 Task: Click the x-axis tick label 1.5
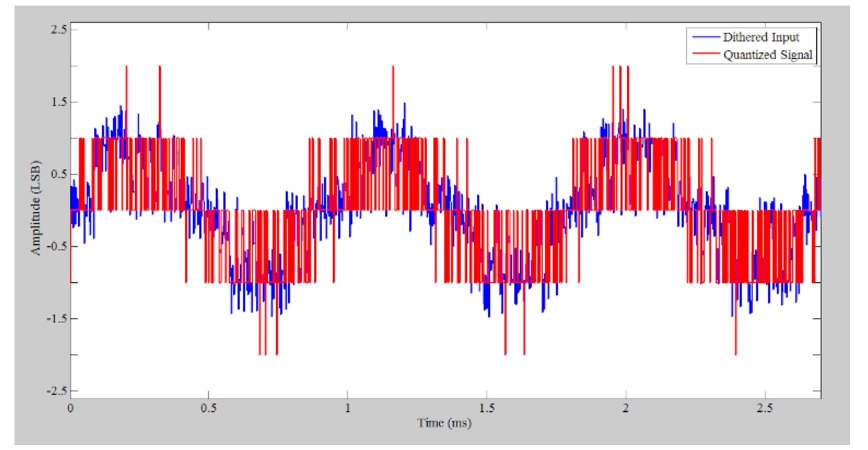tap(486, 408)
